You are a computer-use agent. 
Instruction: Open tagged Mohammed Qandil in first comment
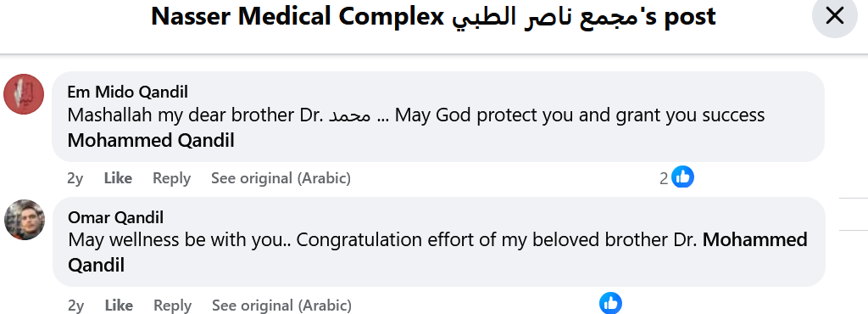coord(151,141)
